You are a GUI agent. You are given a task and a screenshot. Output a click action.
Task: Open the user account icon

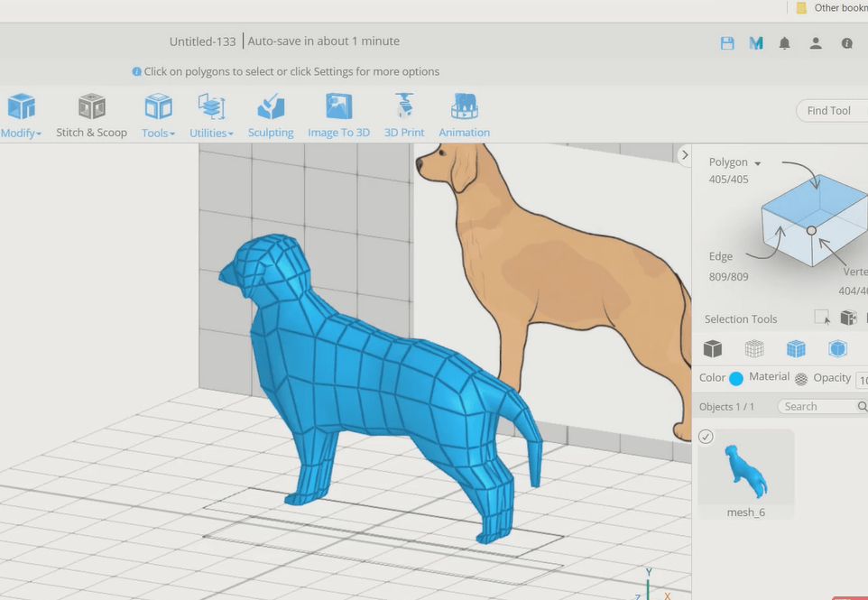coord(816,43)
